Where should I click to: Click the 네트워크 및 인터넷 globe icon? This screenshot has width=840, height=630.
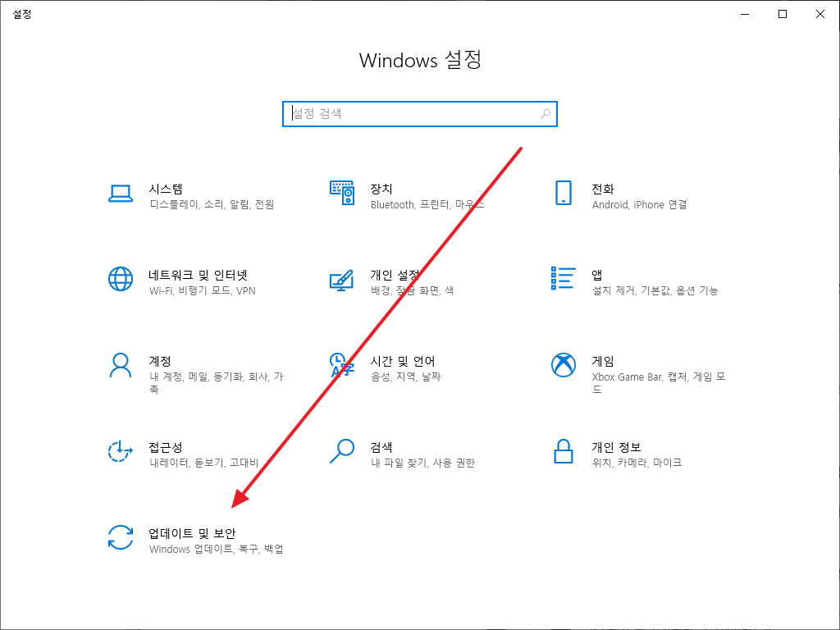click(x=121, y=279)
